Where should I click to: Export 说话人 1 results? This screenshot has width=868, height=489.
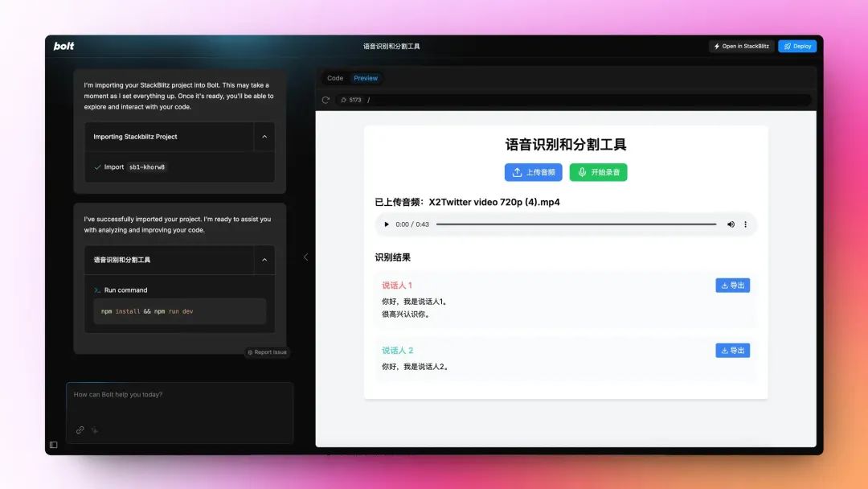coord(732,286)
